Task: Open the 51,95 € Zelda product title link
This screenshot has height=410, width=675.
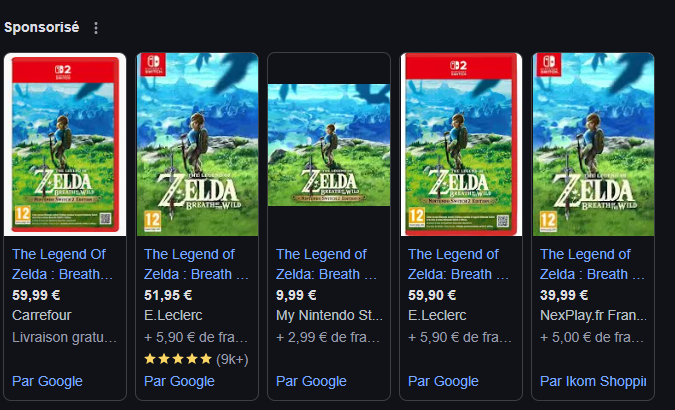Action: coord(196,264)
